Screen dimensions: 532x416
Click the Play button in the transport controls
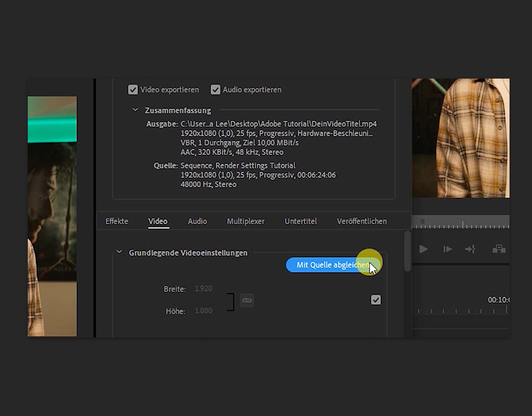[x=423, y=249]
